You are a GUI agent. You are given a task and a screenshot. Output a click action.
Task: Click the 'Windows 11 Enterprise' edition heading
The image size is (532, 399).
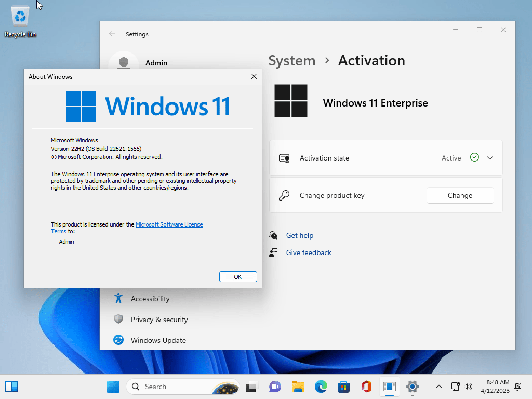click(x=375, y=103)
